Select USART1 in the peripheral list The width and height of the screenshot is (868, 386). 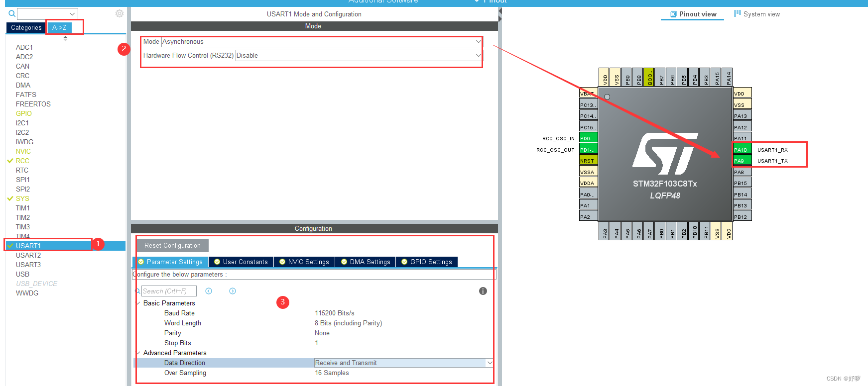[28, 246]
